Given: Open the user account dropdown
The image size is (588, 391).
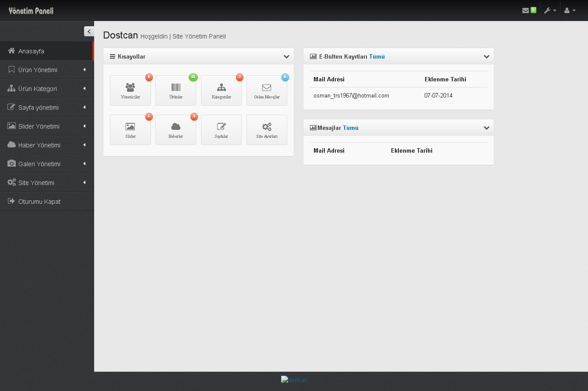Looking at the screenshot, I should click(570, 10).
